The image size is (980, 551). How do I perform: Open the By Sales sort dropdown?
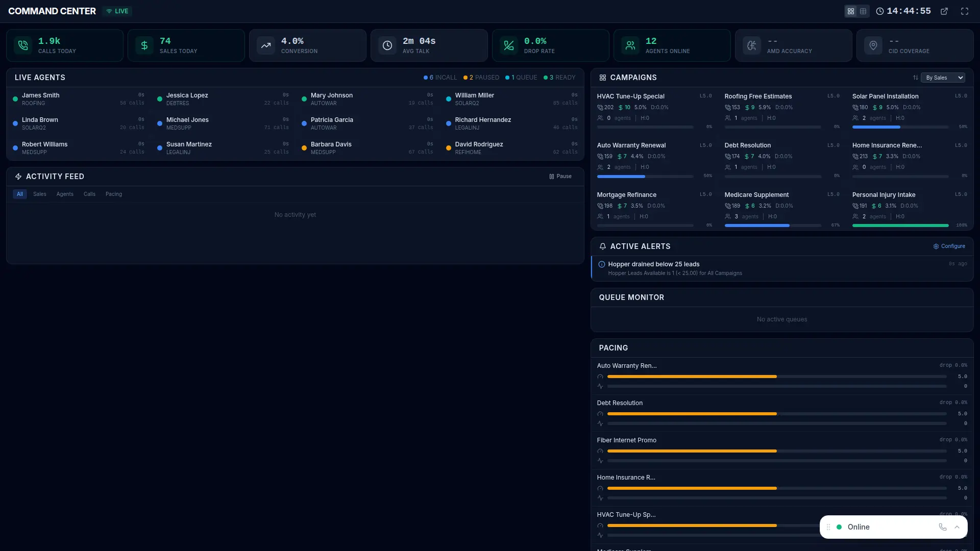click(943, 78)
